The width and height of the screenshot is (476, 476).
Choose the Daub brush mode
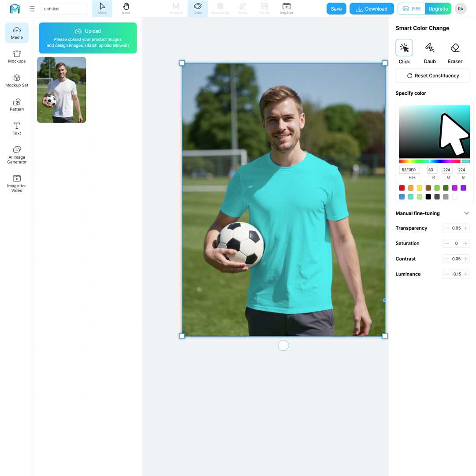430,52
